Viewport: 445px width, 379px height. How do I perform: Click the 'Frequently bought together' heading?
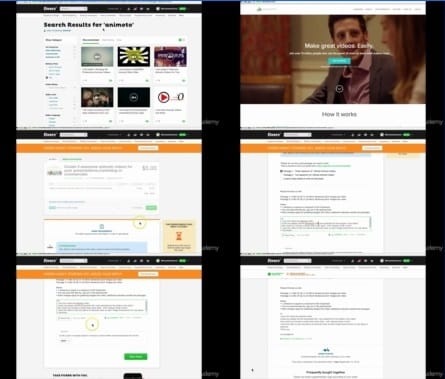point(326,372)
